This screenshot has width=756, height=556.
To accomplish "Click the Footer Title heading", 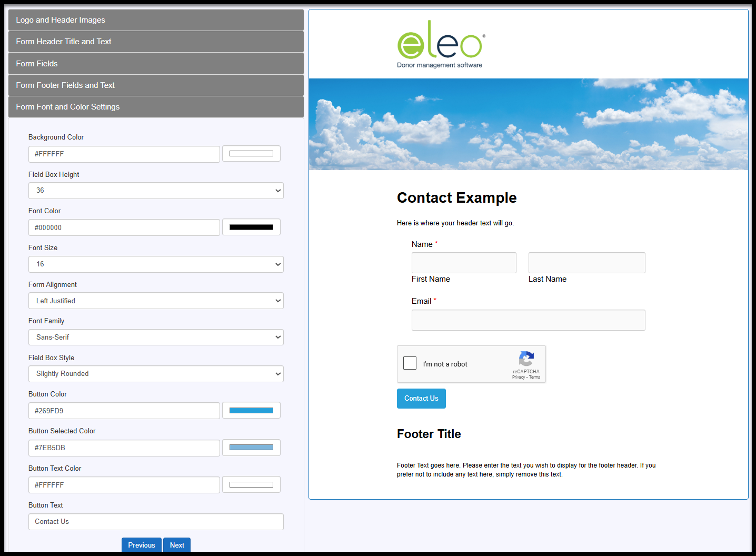I will point(429,434).
